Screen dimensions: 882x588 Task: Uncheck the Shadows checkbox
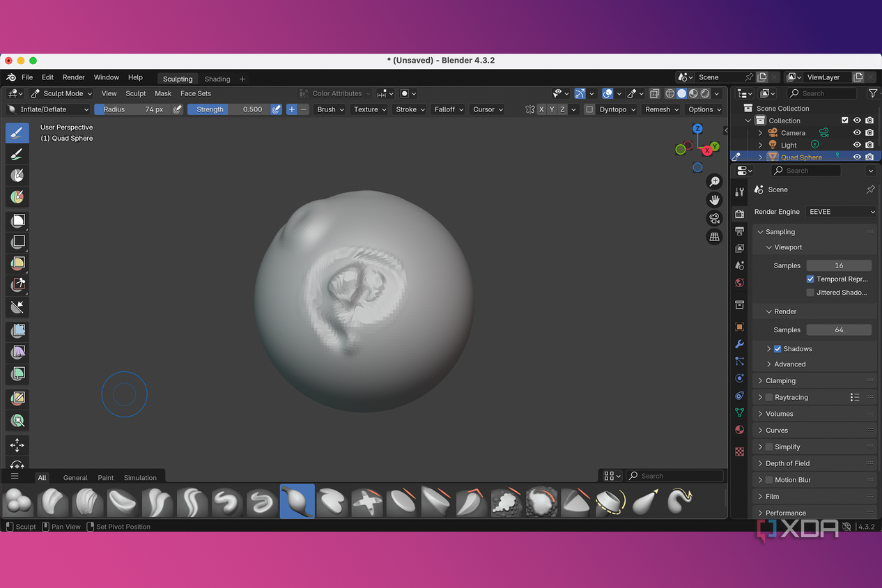pyautogui.click(x=777, y=348)
